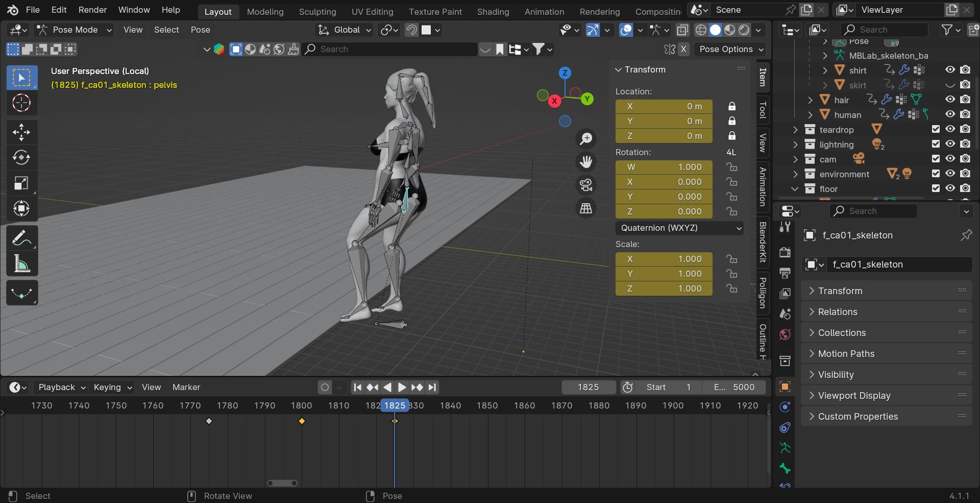Jump to the last frame of the animation
The width and height of the screenshot is (980, 503).
[432, 387]
